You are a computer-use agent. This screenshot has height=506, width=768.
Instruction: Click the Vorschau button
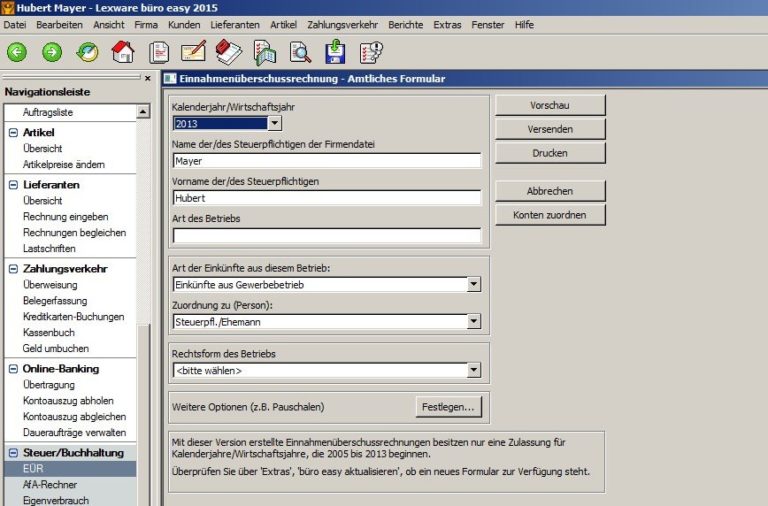coord(550,105)
